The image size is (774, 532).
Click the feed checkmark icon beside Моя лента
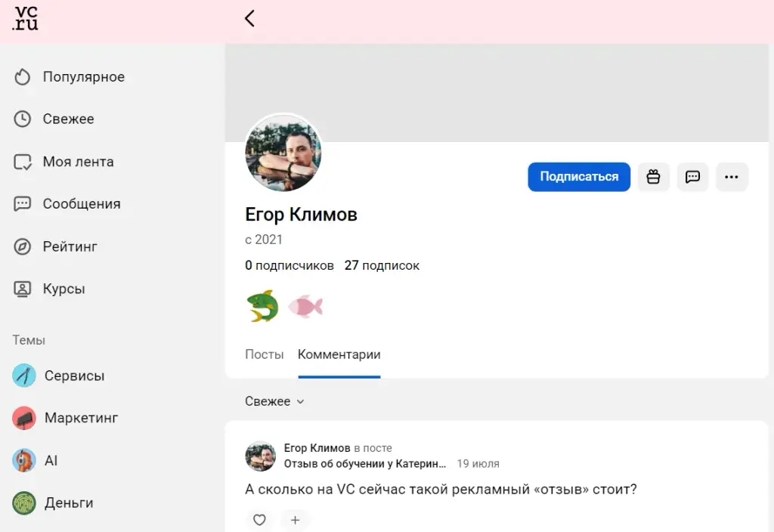click(22, 162)
